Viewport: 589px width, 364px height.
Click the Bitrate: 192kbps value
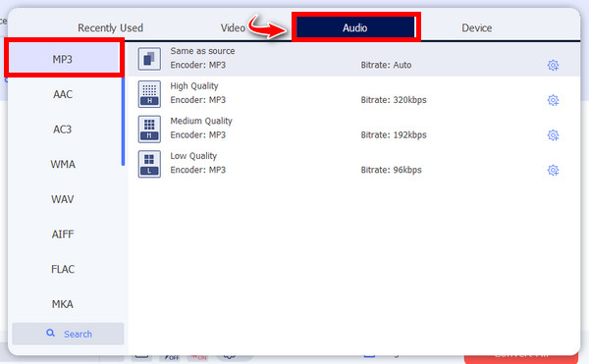(x=394, y=134)
